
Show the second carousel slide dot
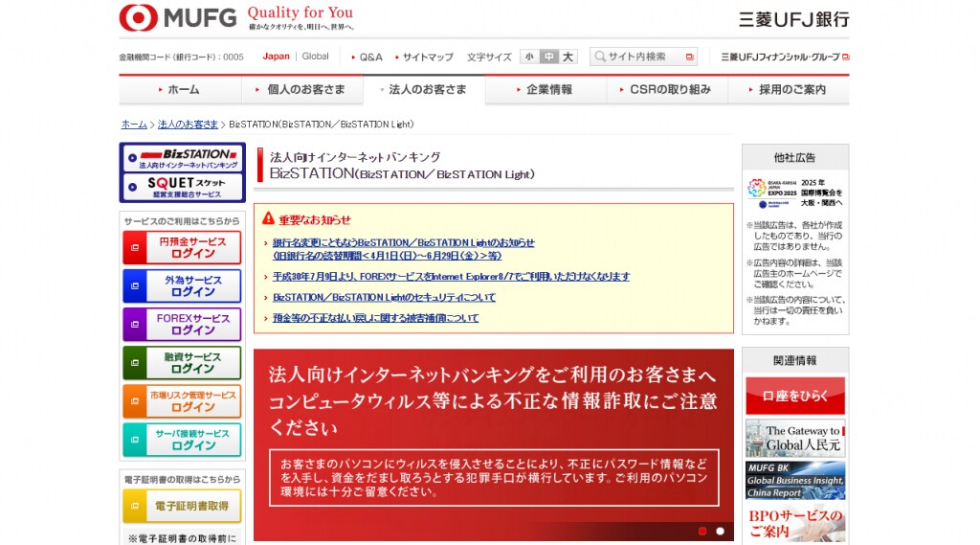720,531
